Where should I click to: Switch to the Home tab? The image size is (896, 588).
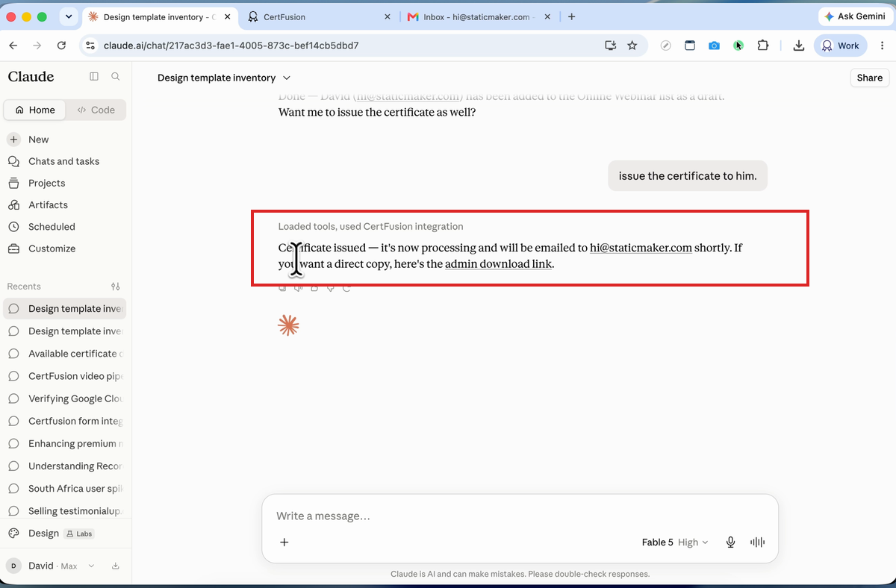[x=35, y=110]
